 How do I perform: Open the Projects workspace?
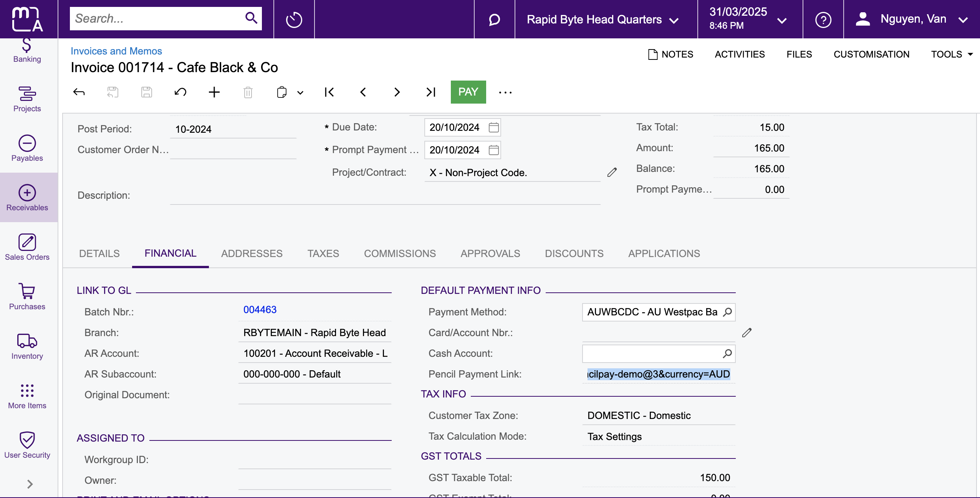pos(27,99)
